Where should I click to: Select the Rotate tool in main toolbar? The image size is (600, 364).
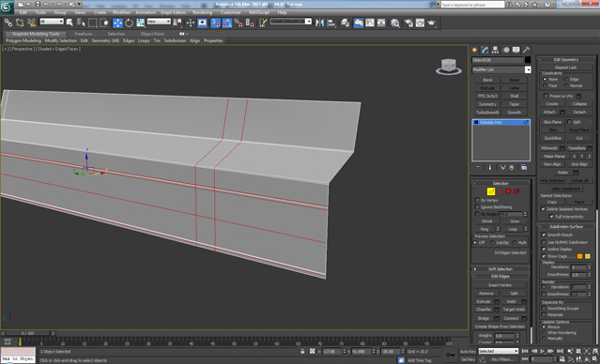click(129, 23)
